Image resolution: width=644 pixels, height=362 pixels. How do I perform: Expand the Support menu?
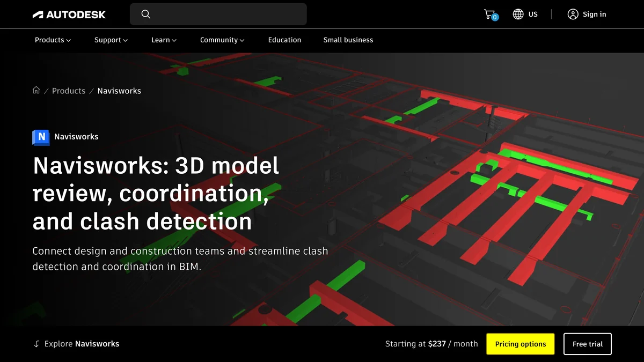point(111,40)
